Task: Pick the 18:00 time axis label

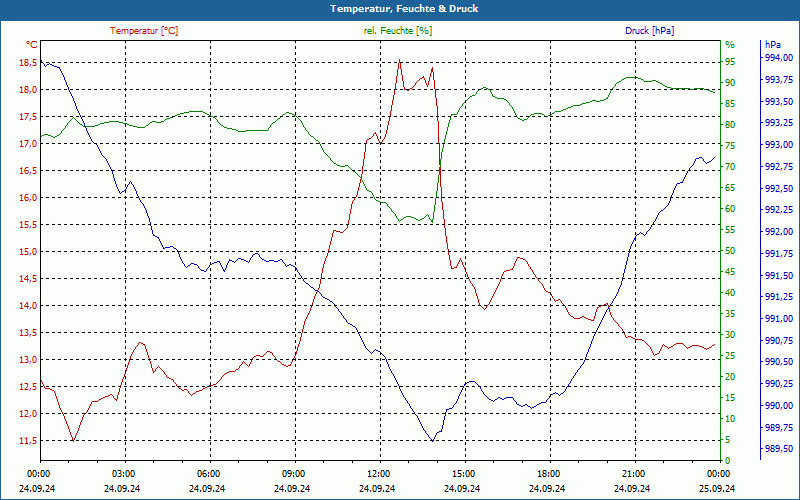Action: [x=547, y=474]
